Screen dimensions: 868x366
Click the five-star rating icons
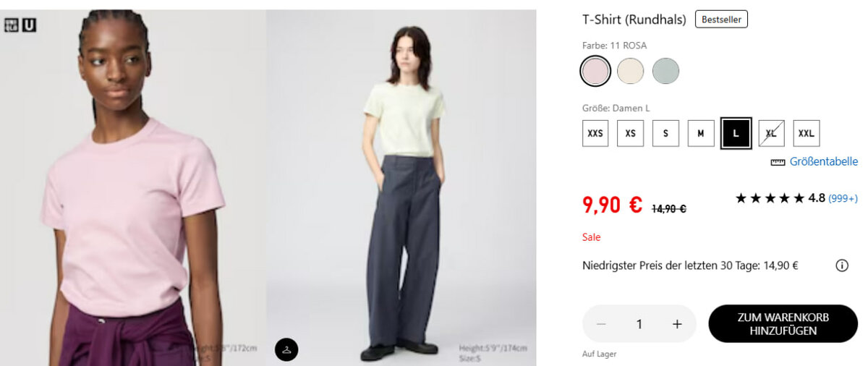770,198
